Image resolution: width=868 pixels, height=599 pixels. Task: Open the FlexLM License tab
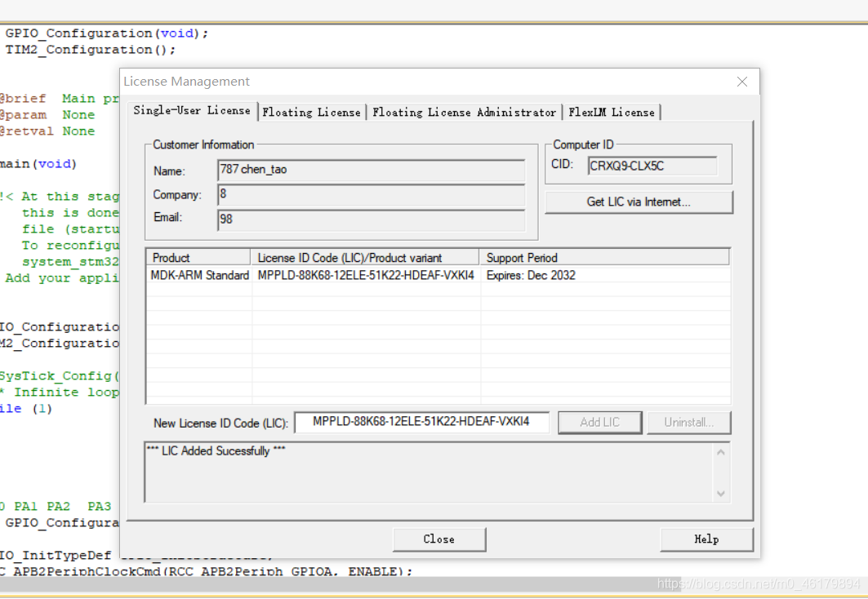point(611,113)
